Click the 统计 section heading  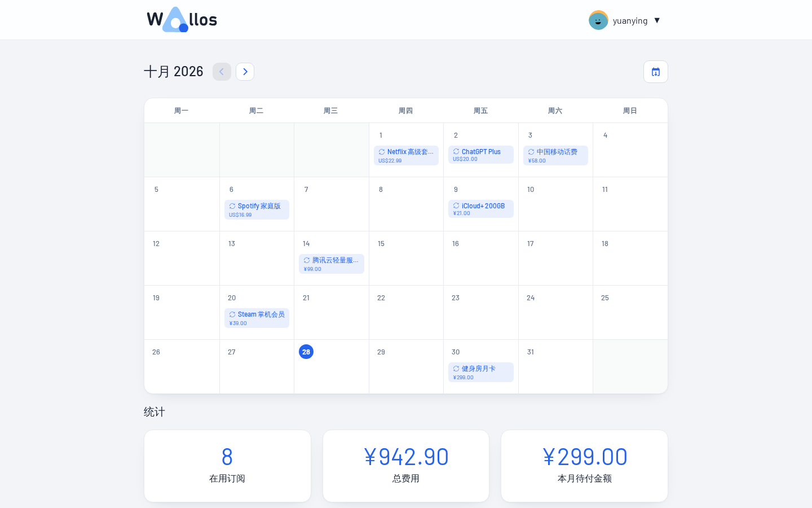point(155,412)
